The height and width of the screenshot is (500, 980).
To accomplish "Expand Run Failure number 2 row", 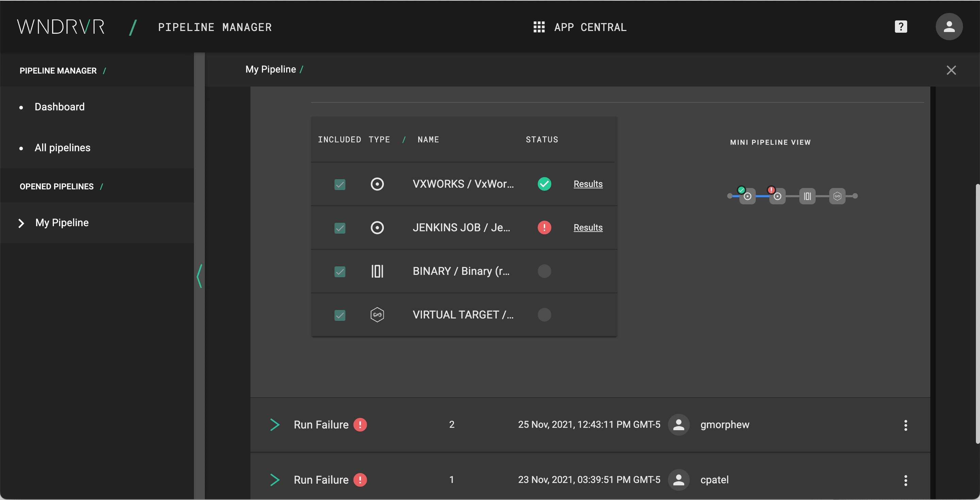I will 275,425.
